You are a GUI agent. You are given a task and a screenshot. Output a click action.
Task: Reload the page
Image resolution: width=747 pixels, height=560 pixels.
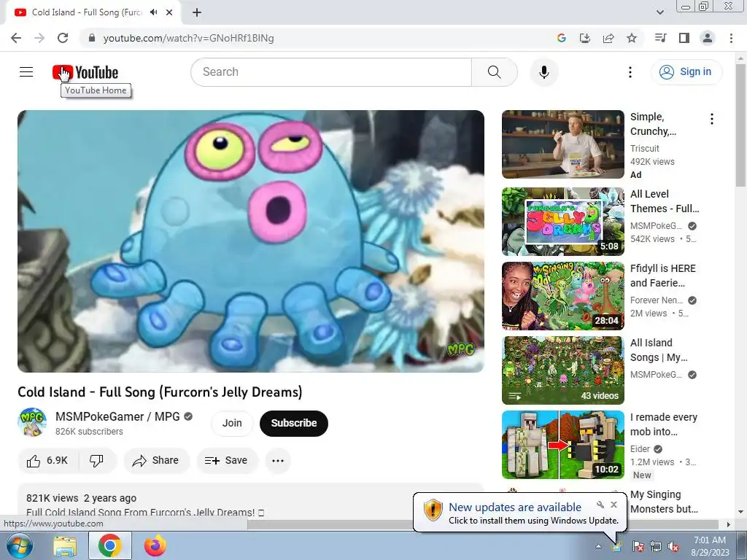63,38
